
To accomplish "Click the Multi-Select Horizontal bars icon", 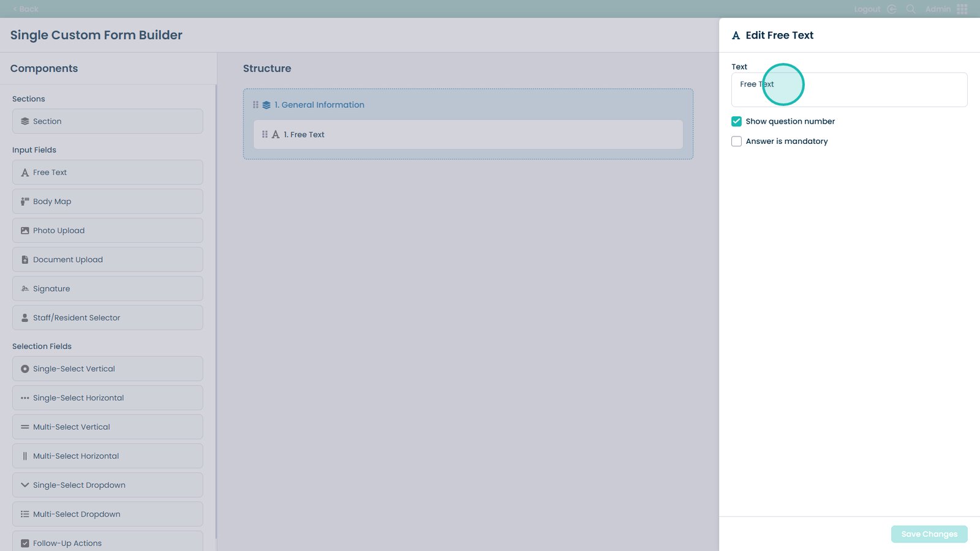I will [25, 456].
